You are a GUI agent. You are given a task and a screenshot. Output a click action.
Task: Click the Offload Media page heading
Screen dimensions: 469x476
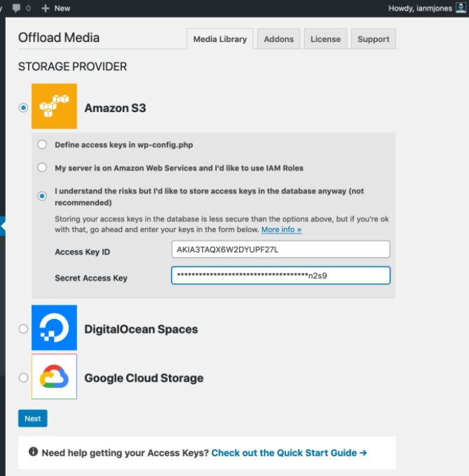(x=59, y=38)
